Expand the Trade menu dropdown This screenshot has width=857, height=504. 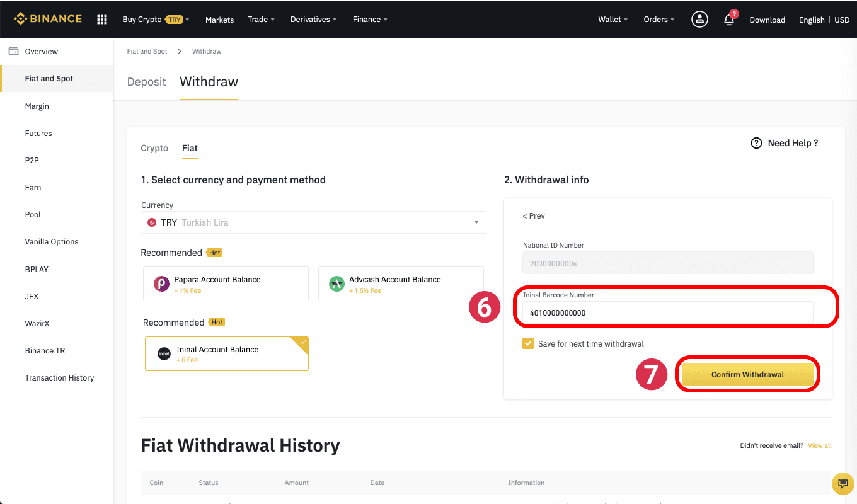(x=261, y=20)
